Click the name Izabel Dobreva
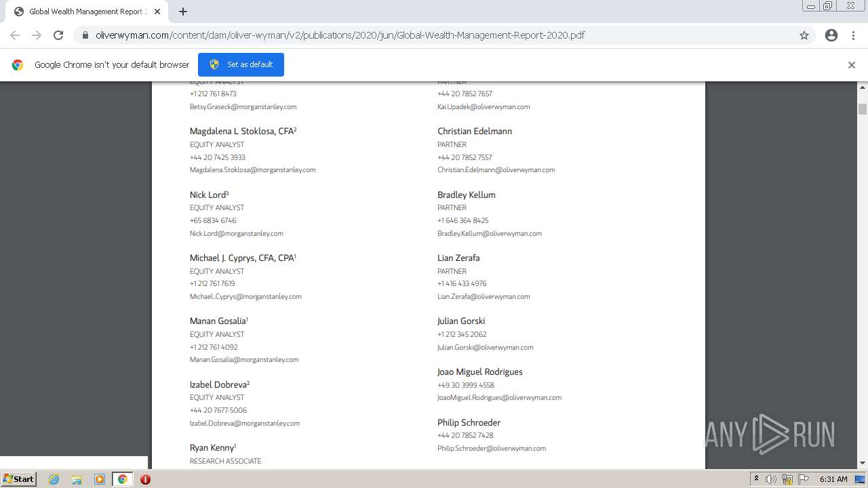The height and width of the screenshot is (488, 868). coord(220,384)
